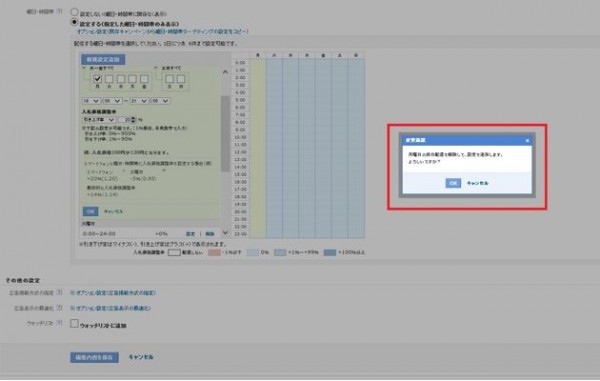This screenshot has height=381, width=600.
Task: Open the end hour dropdown
Action: [x=139, y=101]
